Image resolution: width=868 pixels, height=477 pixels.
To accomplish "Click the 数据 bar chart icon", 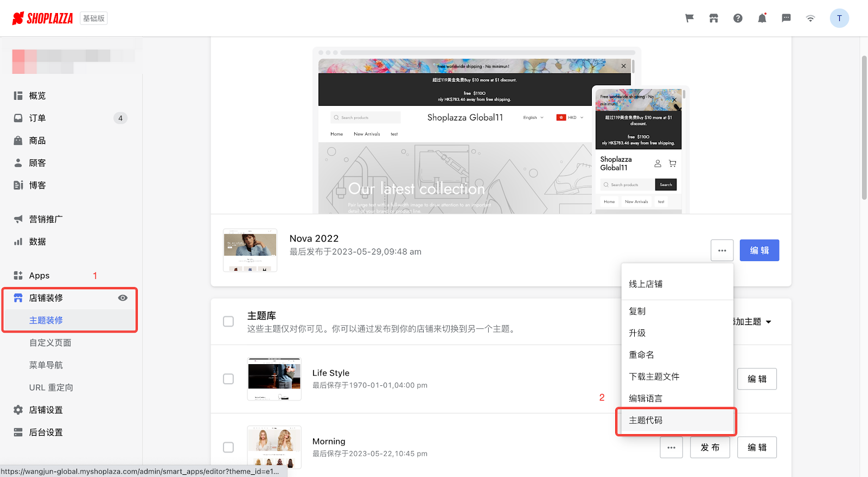I will [18, 241].
